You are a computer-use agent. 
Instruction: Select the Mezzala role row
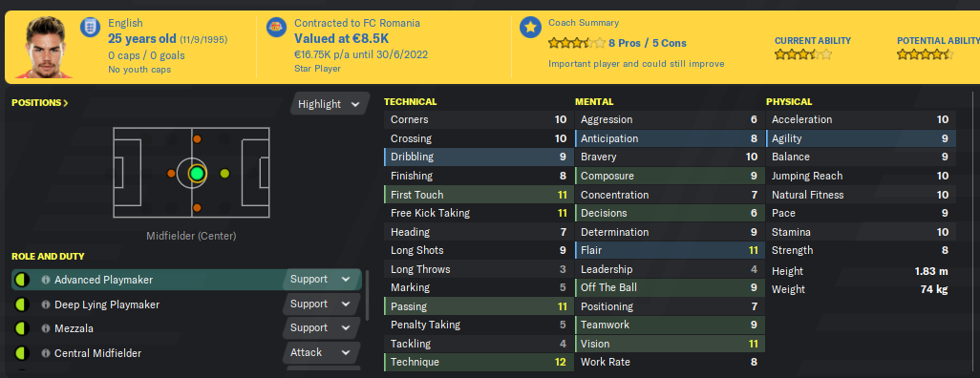186,328
